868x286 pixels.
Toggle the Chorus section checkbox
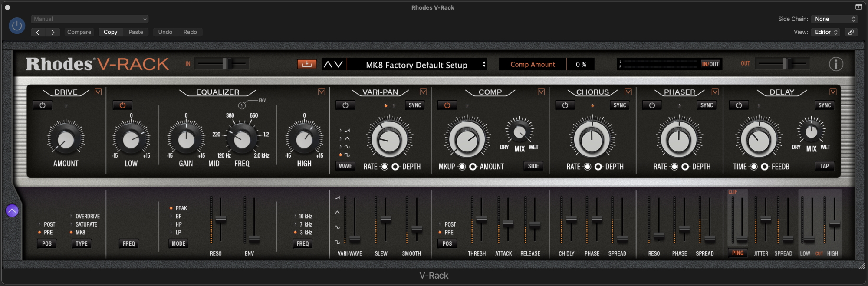628,92
